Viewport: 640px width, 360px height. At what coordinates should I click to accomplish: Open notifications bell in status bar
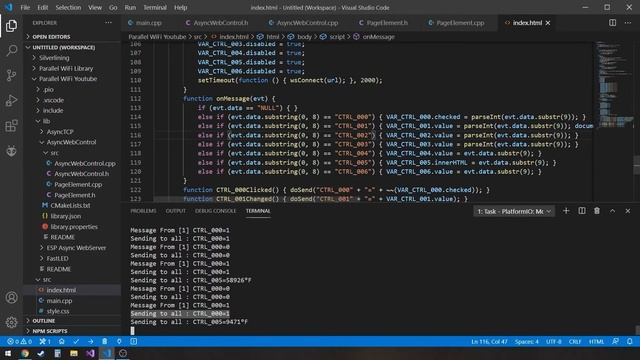click(x=629, y=341)
